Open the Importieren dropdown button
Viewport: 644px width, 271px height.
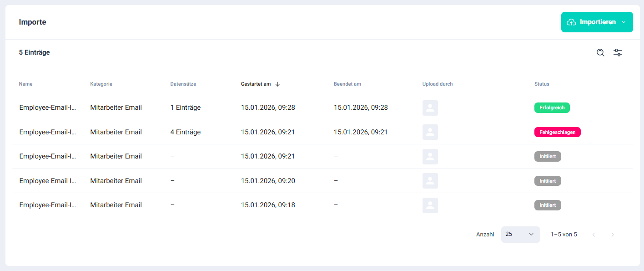pos(597,22)
